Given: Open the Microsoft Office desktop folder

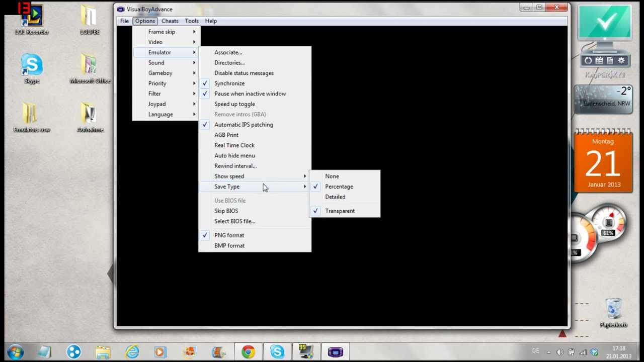Looking at the screenshot, I should pos(90,69).
